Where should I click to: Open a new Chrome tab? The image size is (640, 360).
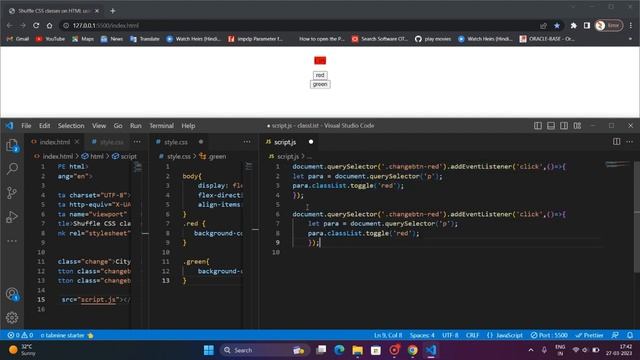tap(113, 11)
